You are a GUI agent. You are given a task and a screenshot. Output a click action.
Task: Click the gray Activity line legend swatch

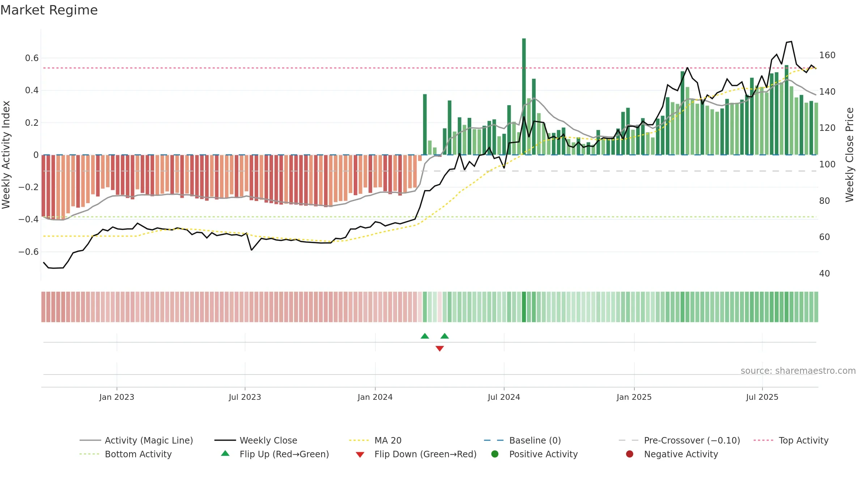click(90, 440)
